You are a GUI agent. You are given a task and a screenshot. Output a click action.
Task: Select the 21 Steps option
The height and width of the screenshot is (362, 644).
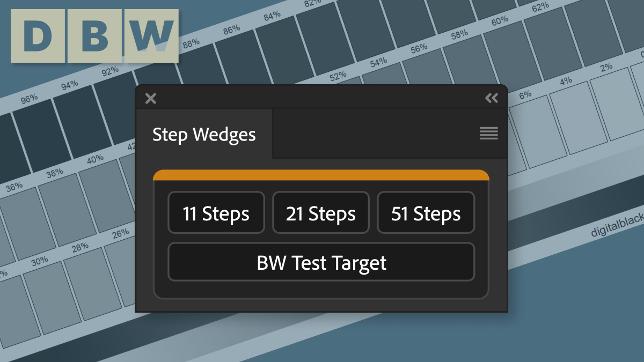point(320,212)
